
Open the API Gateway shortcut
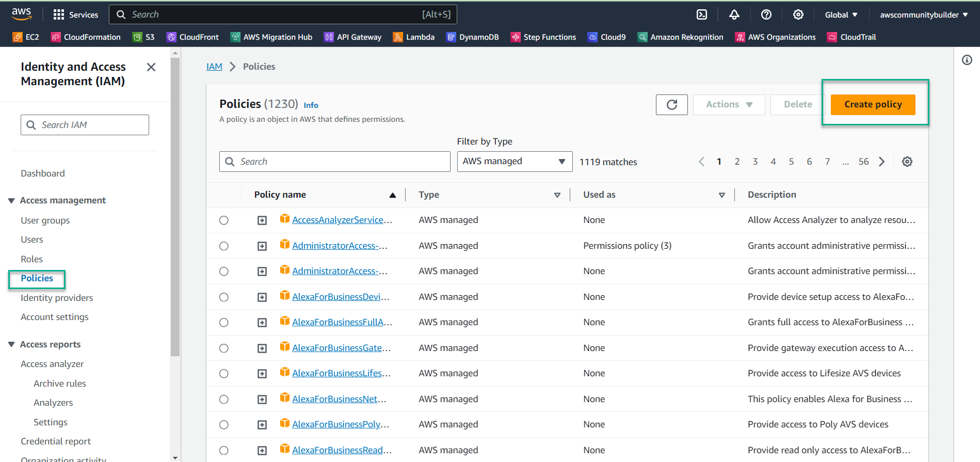[x=352, y=37]
